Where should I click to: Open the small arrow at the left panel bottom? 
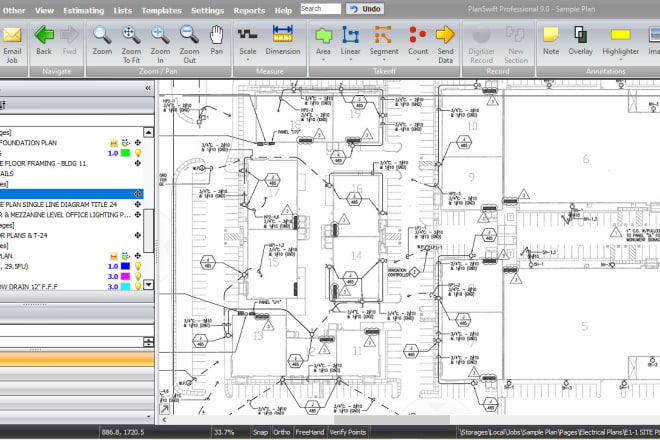[x=149, y=416]
